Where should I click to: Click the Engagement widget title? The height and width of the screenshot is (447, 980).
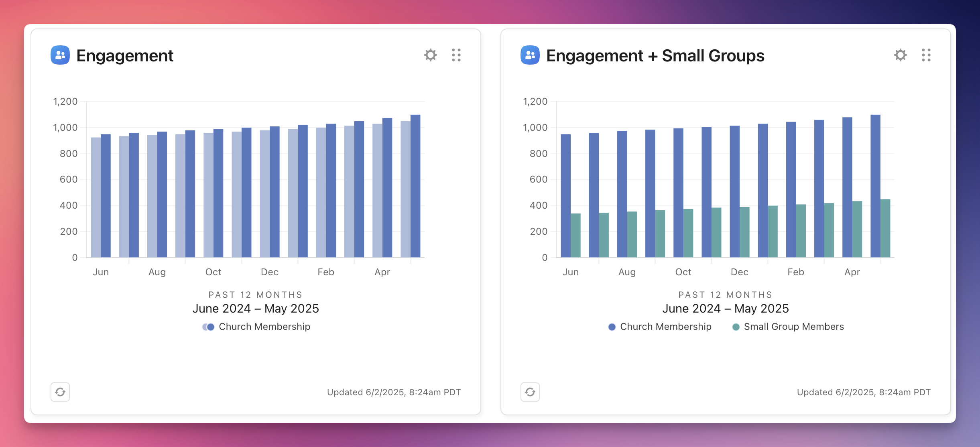tap(125, 55)
